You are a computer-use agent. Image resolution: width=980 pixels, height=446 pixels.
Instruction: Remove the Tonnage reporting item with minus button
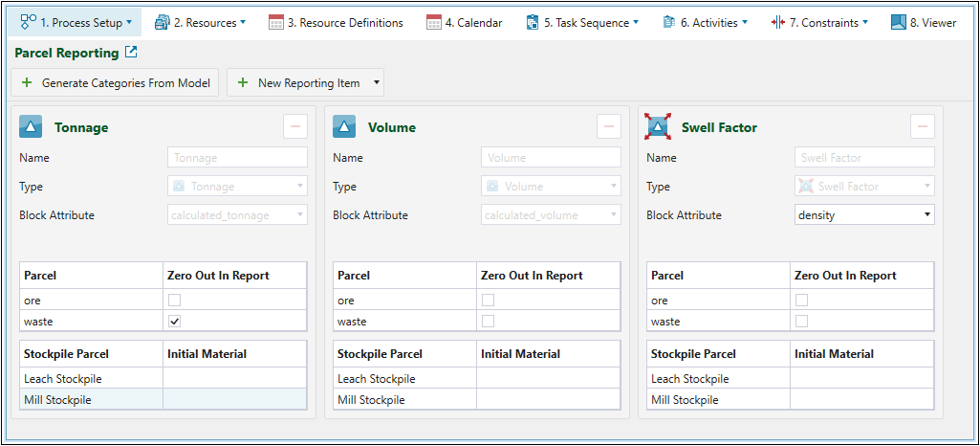pyautogui.click(x=295, y=126)
